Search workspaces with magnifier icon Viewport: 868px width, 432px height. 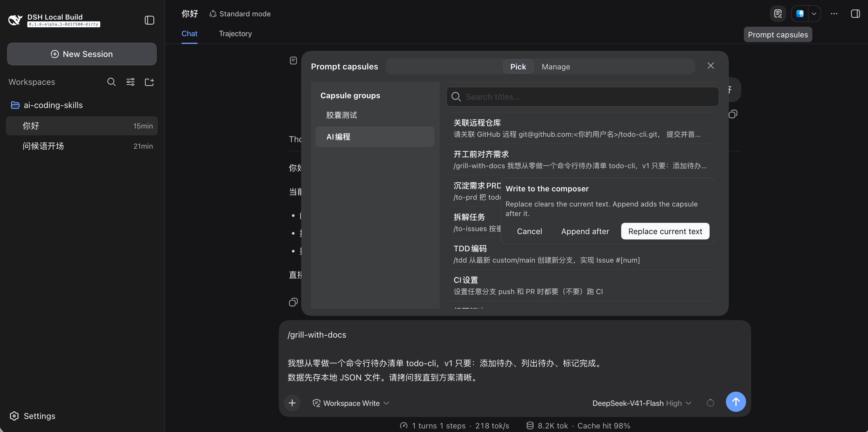click(x=111, y=82)
